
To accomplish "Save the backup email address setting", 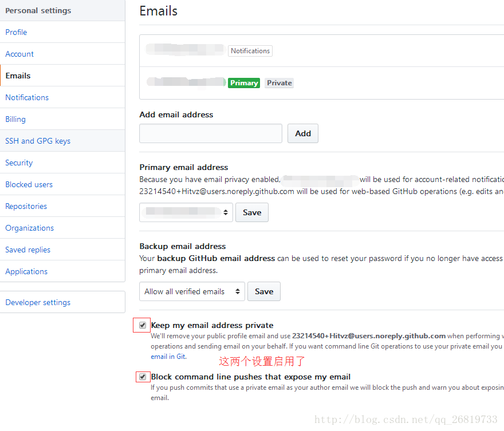I will pos(264,291).
